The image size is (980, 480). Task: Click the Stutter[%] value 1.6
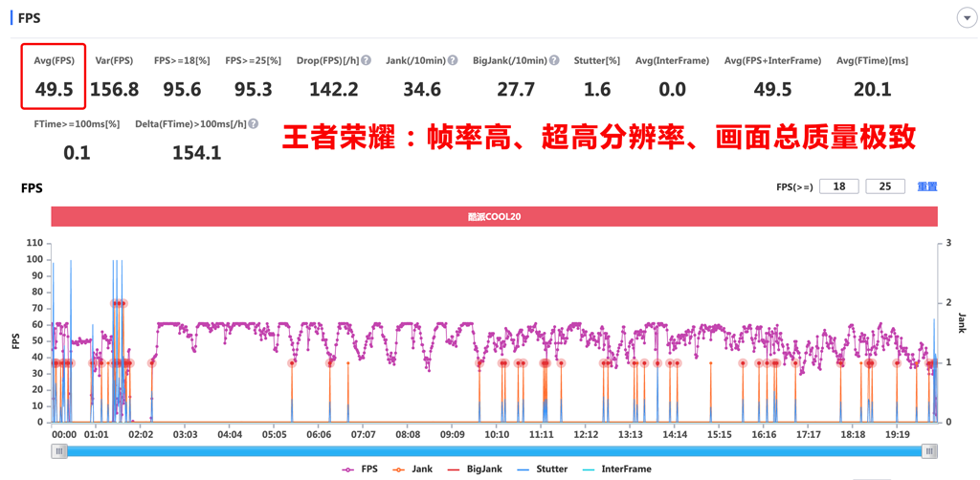[597, 90]
